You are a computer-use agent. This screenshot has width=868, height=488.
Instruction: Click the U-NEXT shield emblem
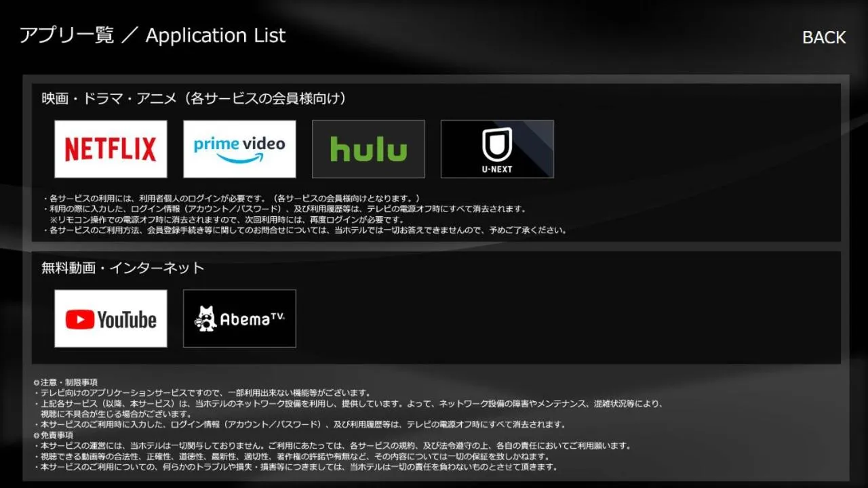[496, 144]
